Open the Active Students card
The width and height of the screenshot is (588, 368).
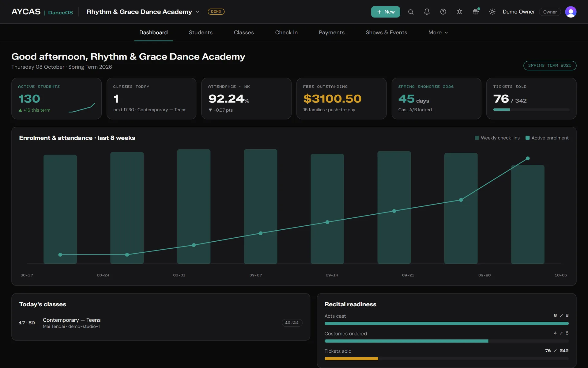click(56, 98)
